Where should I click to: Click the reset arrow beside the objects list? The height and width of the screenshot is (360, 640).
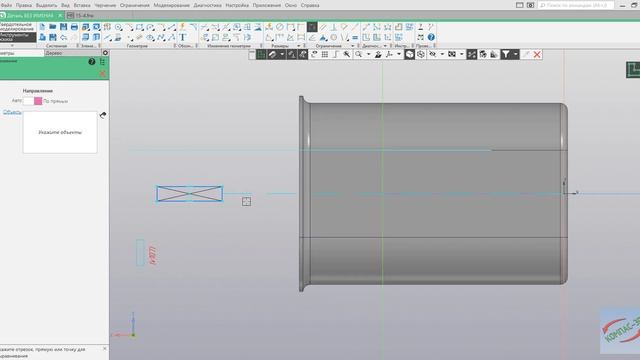tap(103, 116)
